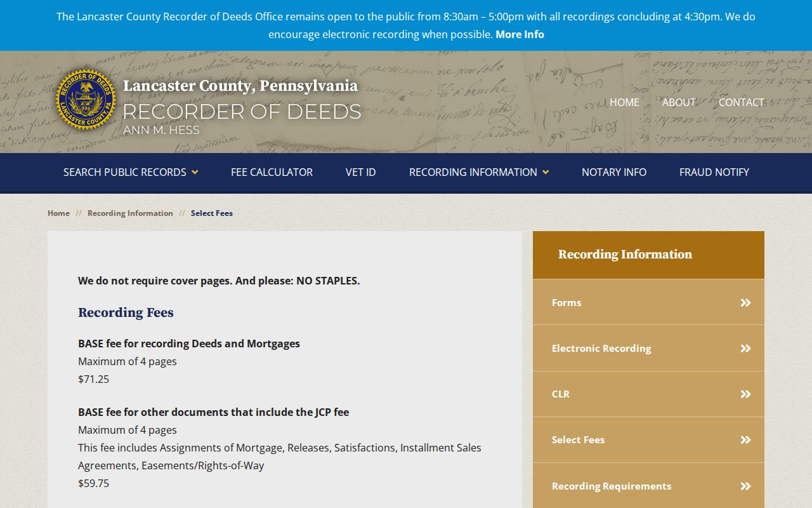The image size is (812, 508).
Task: Open the About link in the header
Action: point(679,102)
